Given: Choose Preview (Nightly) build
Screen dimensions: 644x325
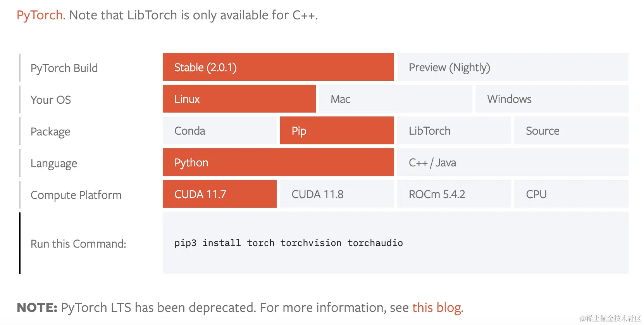Looking at the screenshot, I should [x=513, y=67].
